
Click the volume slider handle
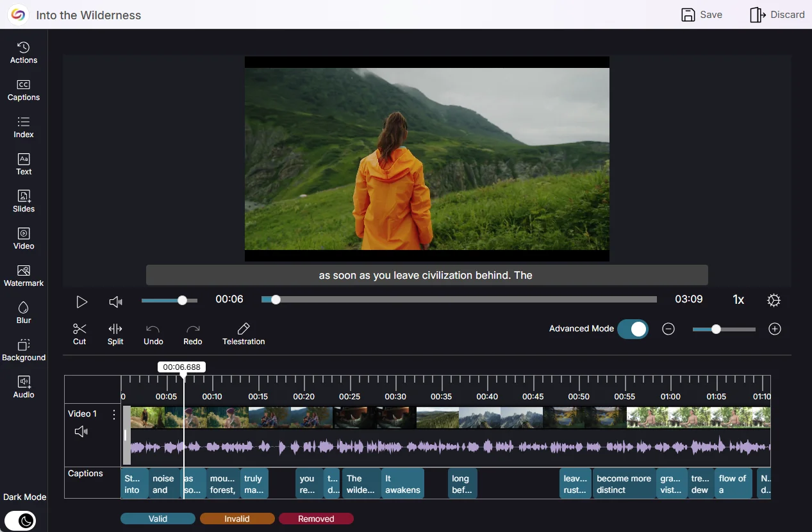[183, 300]
